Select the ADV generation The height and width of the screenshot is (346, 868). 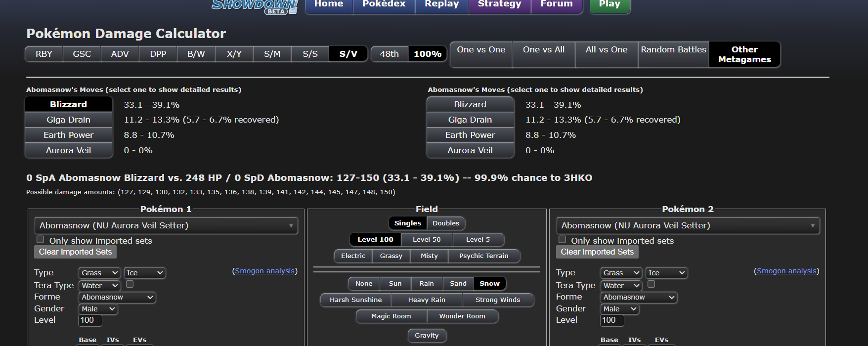(x=120, y=54)
